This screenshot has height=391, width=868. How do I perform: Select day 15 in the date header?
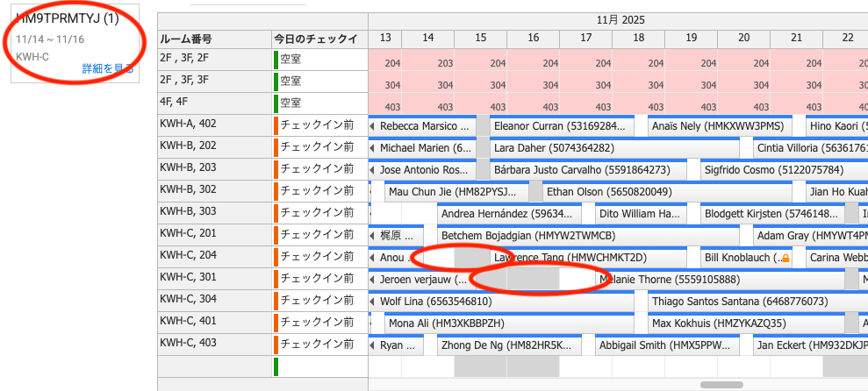[x=481, y=37]
